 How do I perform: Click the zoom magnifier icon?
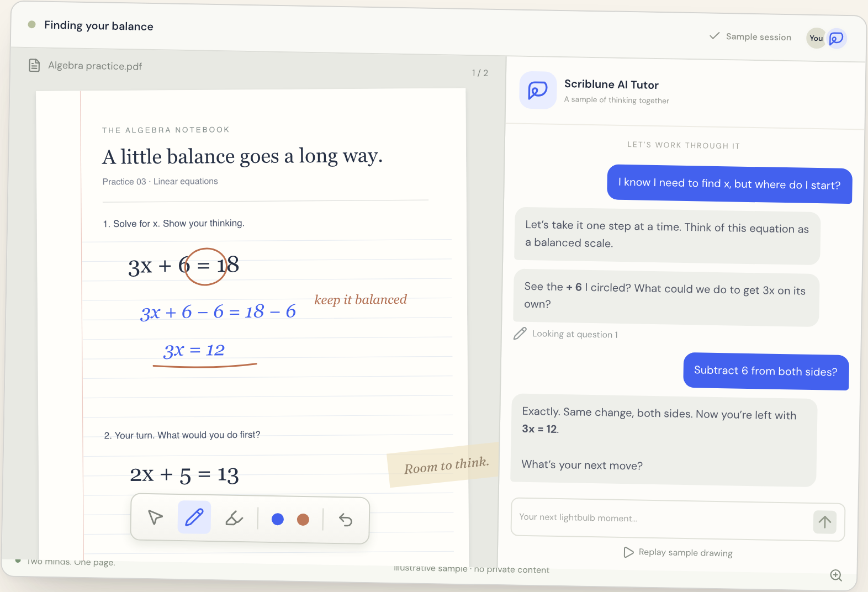(837, 575)
